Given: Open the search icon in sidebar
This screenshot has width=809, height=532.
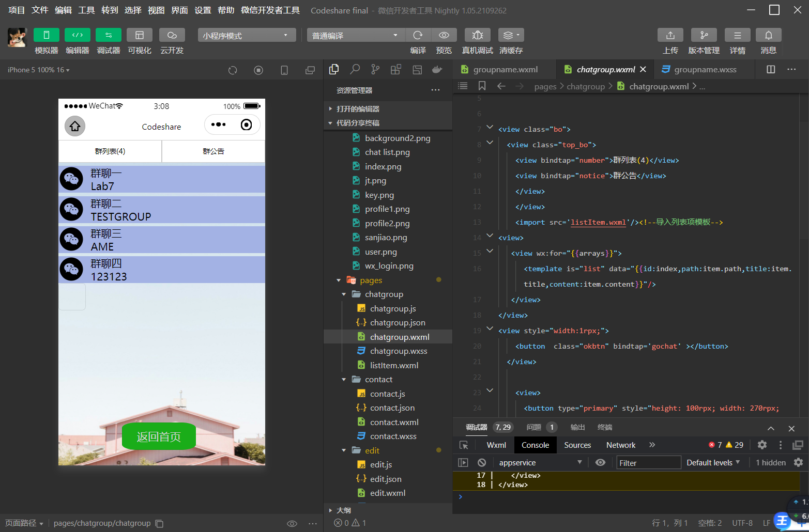Looking at the screenshot, I should coord(355,69).
